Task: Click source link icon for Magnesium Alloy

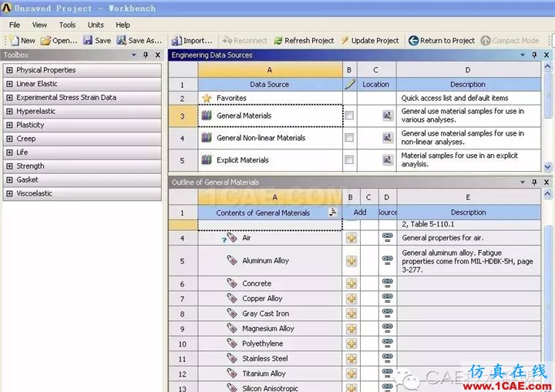Action: tap(388, 328)
